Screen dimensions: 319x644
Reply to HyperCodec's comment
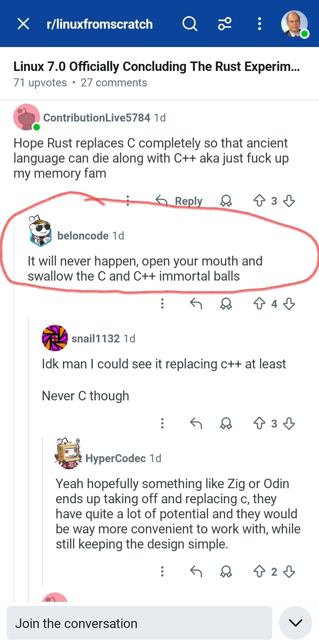tap(196, 571)
